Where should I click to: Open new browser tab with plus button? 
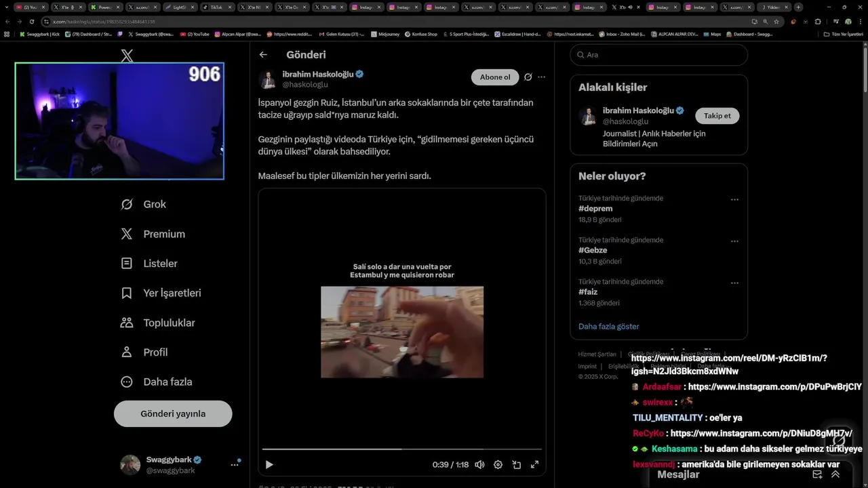798,7
